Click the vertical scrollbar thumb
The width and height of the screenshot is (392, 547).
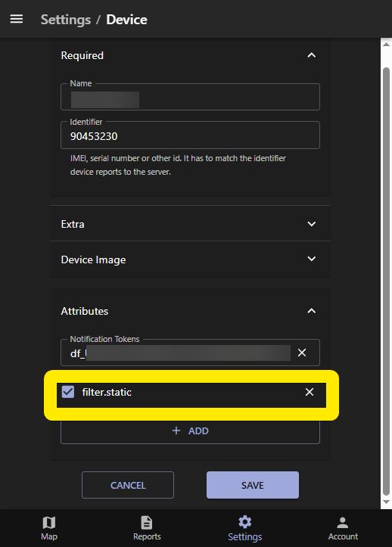click(386, 281)
